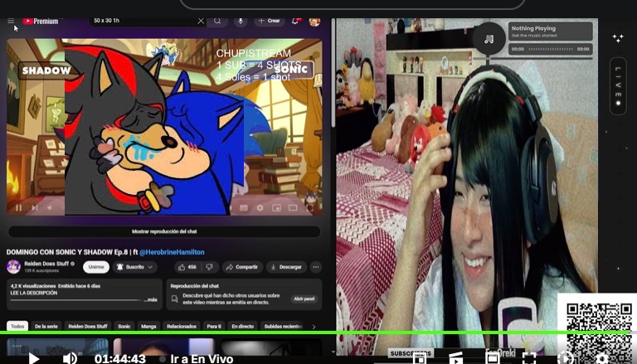Image resolution: width=637 pixels, height=364 pixels.
Task: Dislike the video with thumbs-down
Action: (x=210, y=267)
